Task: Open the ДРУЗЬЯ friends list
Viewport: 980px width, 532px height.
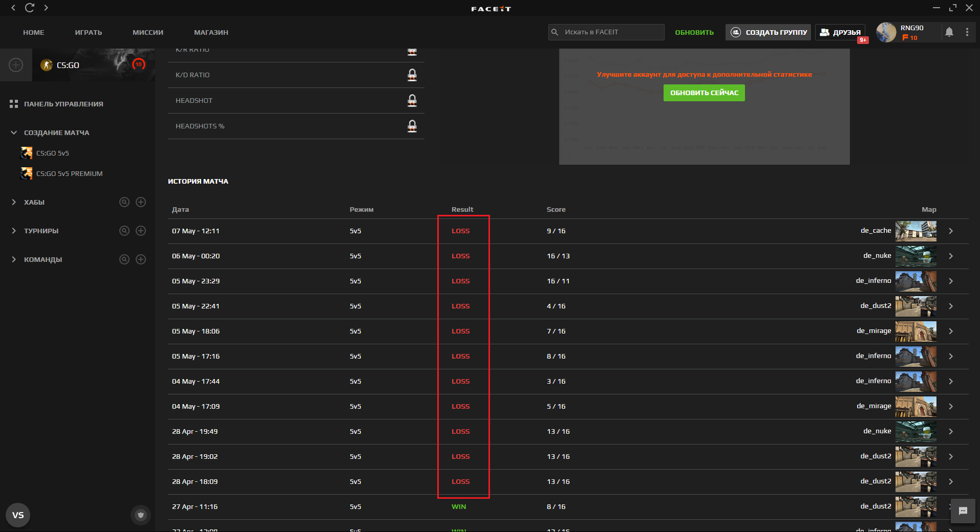Action: pos(840,32)
